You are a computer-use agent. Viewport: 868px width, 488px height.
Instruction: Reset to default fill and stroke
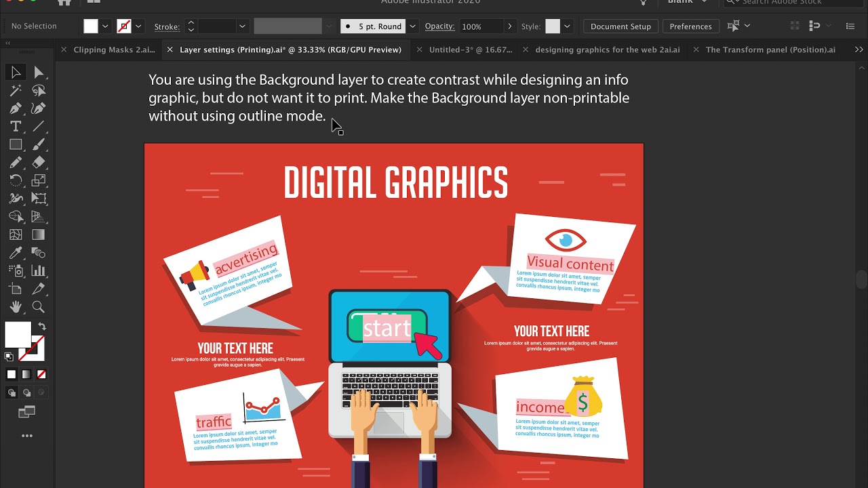(9, 357)
